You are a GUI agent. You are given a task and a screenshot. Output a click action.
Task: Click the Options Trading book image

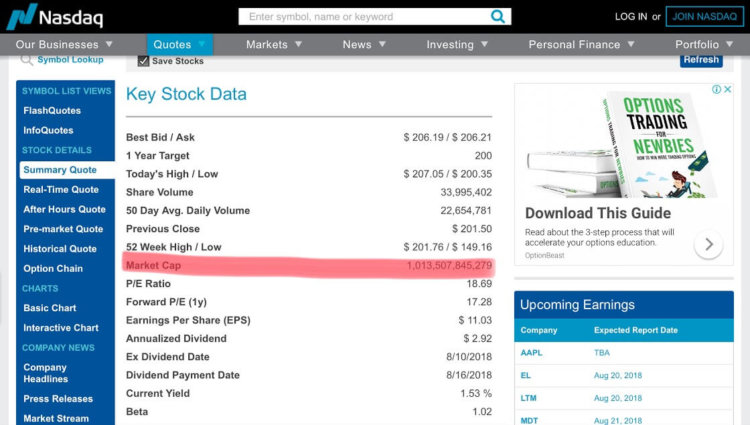coord(622,145)
